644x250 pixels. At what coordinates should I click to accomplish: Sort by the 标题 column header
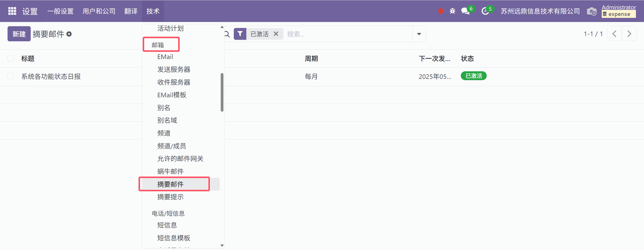click(28, 58)
